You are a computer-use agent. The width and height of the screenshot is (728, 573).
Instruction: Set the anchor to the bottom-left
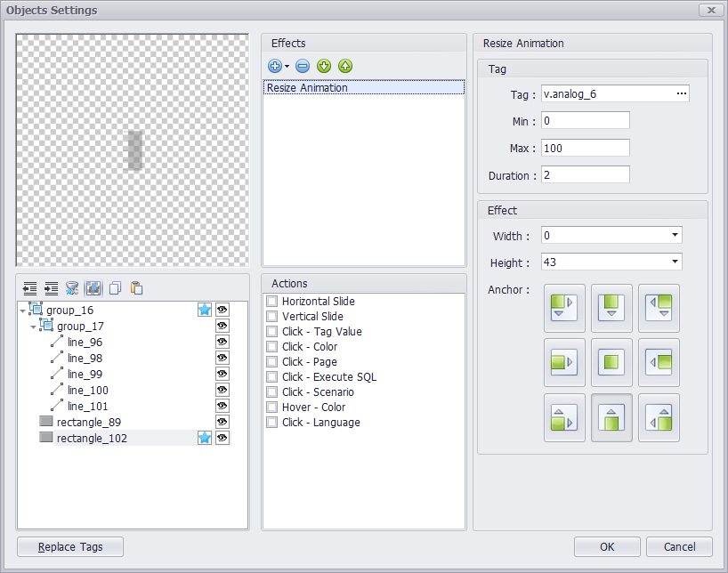pos(564,417)
